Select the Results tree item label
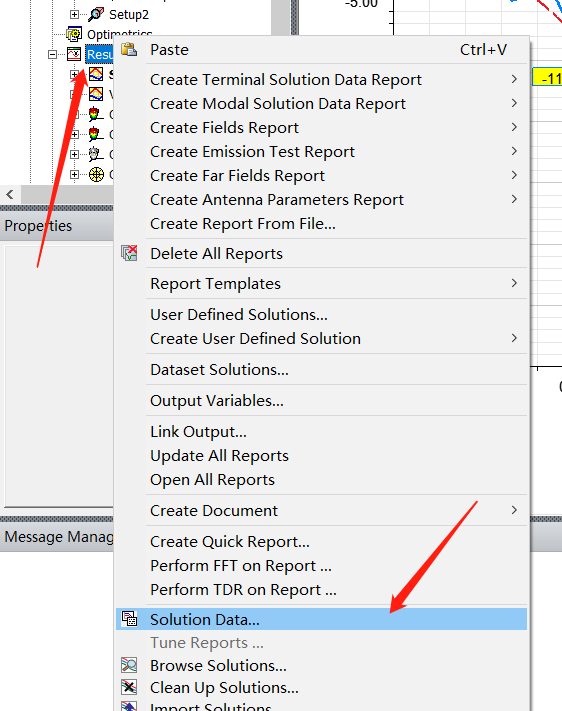Viewport: 562px width, 711px height. pos(99,54)
